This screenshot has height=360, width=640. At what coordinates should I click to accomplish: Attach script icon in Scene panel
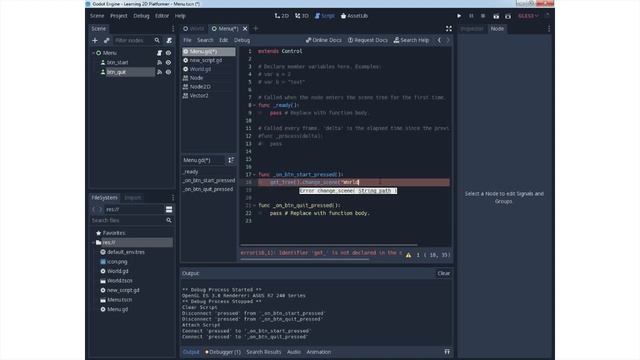[x=169, y=40]
